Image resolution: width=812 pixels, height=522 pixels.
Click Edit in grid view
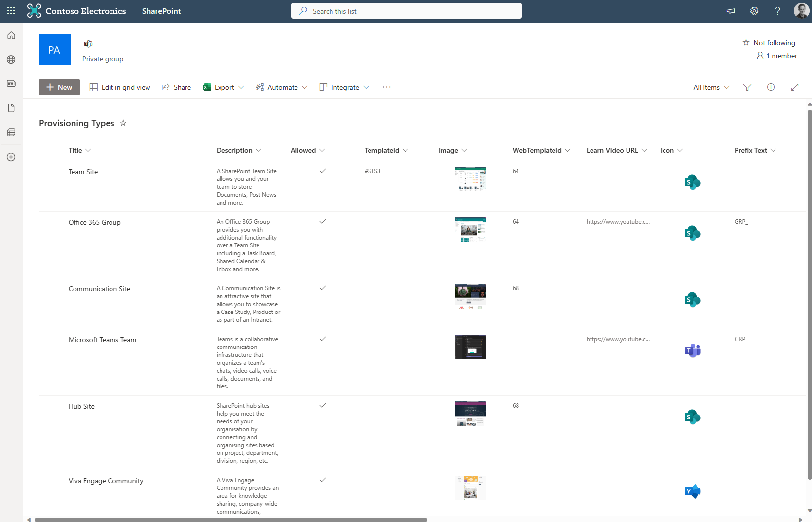(120, 87)
